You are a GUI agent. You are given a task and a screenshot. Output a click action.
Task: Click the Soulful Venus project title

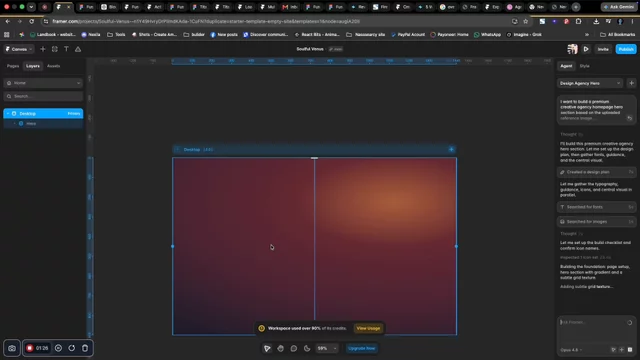(x=310, y=49)
